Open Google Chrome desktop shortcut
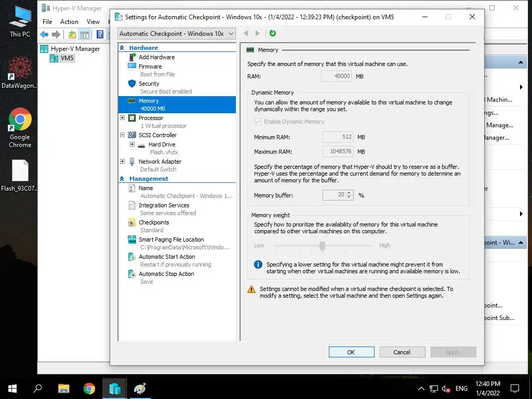Viewport: 532px width, 399px height. coord(20,128)
